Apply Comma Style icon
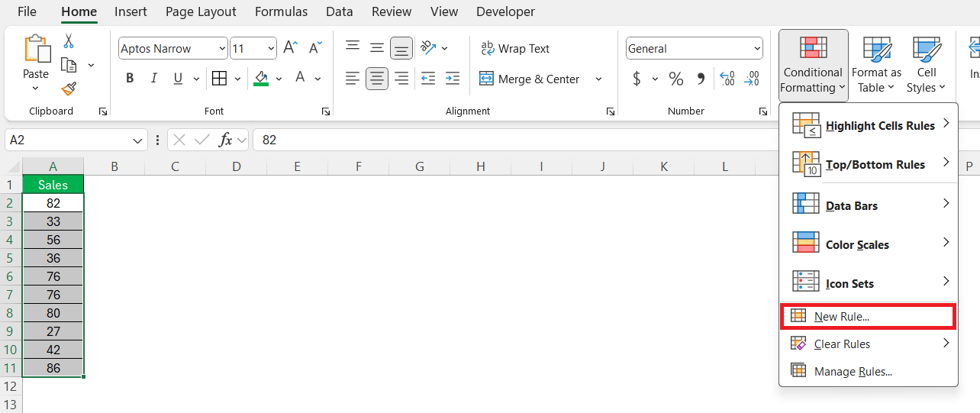Viewport: 980px width, 413px height. tap(701, 78)
